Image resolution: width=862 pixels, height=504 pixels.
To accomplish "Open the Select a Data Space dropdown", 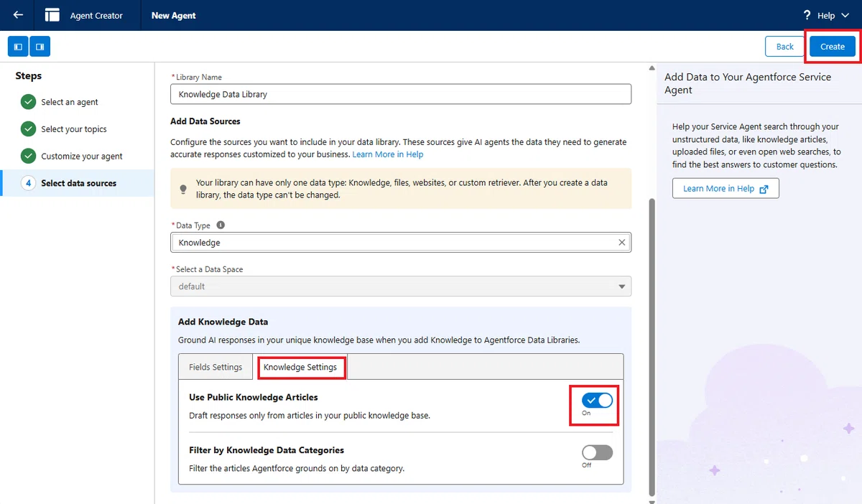I will [401, 286].
